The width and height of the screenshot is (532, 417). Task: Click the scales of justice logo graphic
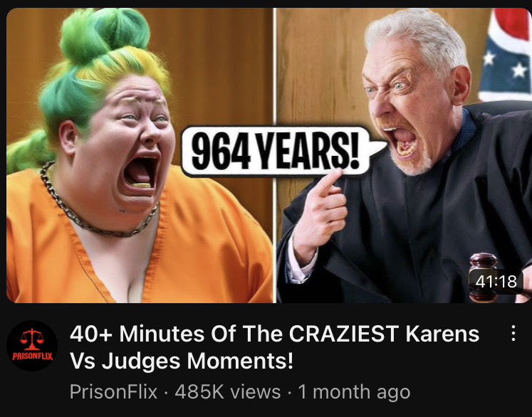click(x=31, y=339)
